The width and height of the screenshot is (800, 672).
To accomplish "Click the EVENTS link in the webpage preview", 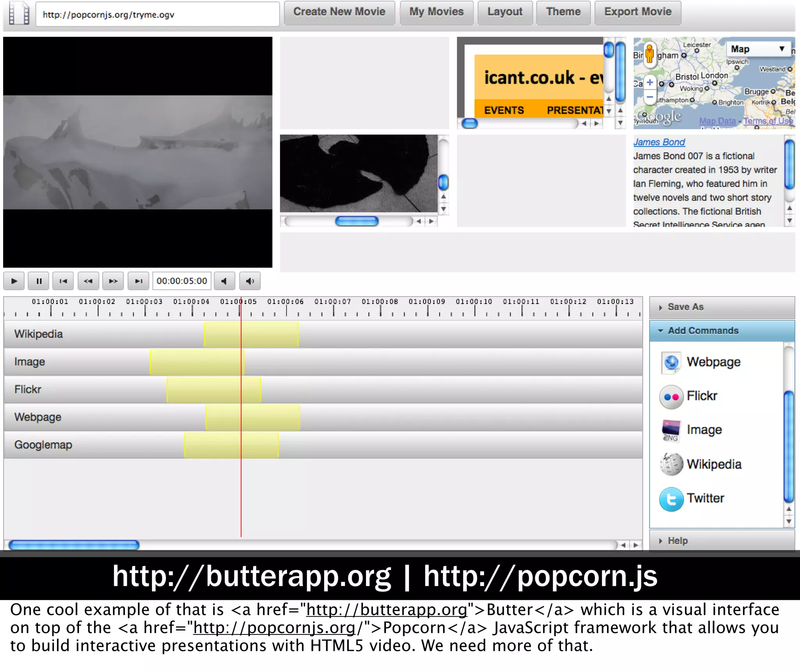I will (x=504, y=111).
